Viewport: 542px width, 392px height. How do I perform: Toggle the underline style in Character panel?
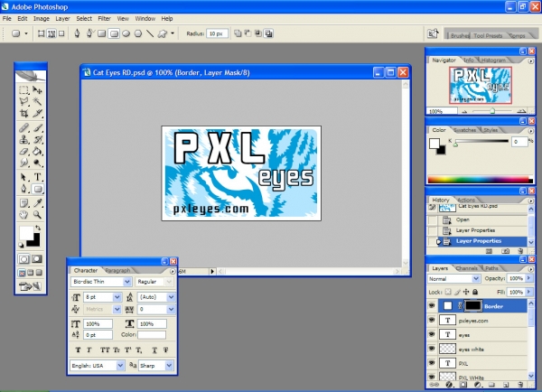(x=154, y=350)
